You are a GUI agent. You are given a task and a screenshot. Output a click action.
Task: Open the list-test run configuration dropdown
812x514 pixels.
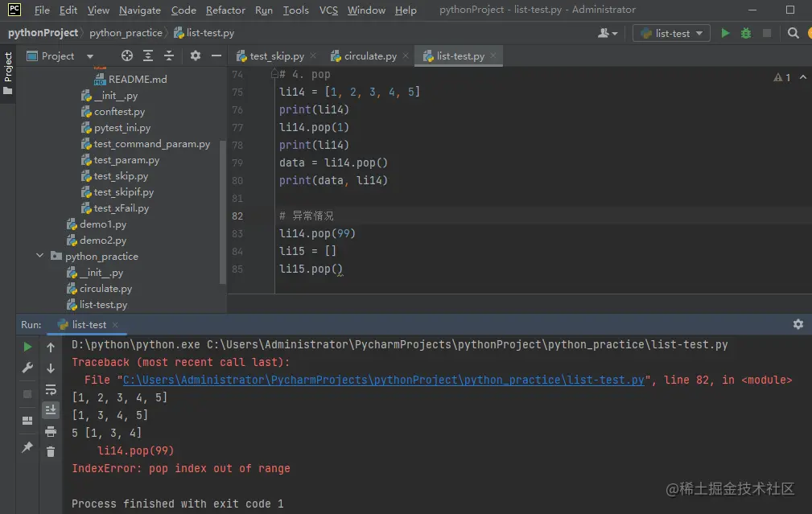(671, 33)
